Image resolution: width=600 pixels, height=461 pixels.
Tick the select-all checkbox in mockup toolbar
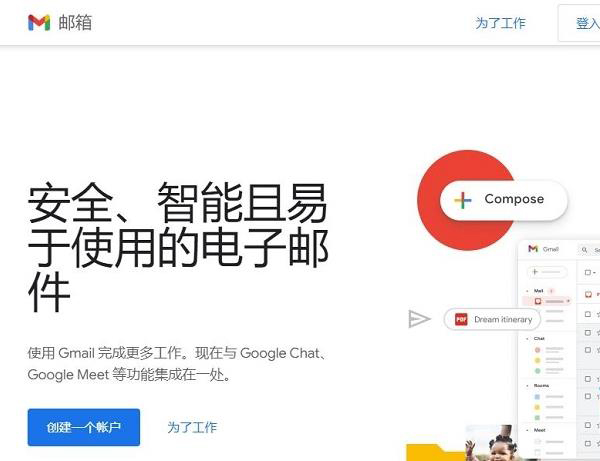pyautogui.click(x=588, y=272)
